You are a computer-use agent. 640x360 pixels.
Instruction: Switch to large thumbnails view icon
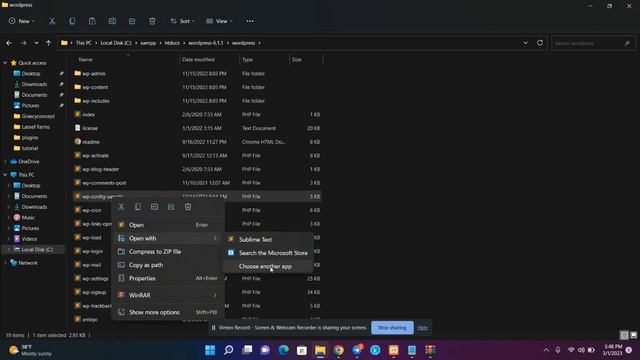point(633,335)
